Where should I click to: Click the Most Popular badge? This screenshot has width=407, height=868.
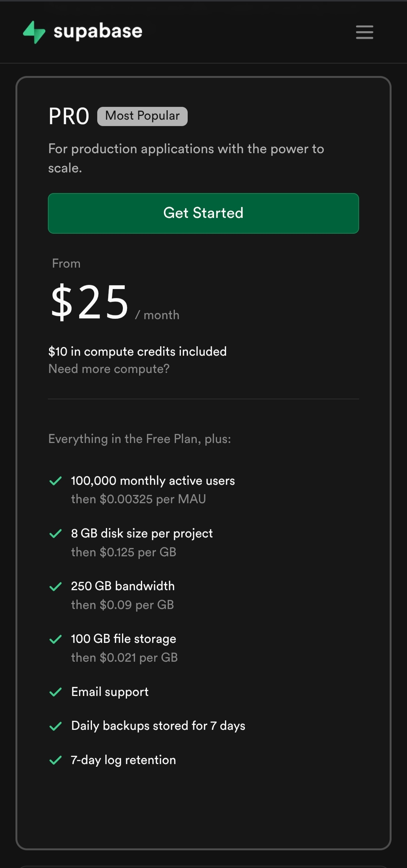coord(142,116)
